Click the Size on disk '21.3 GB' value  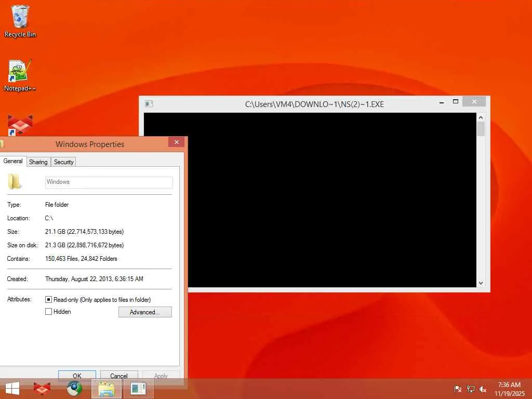pyautogui.click(x=85, y=245)
